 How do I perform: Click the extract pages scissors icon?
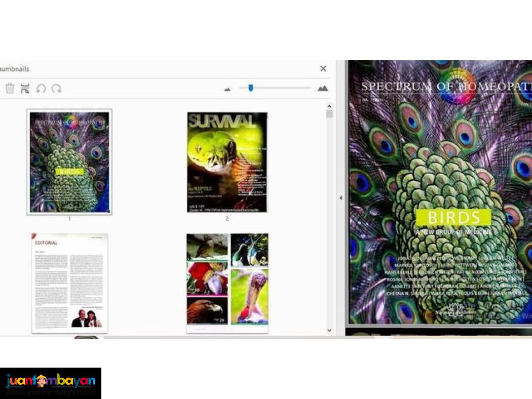point(25,89)
